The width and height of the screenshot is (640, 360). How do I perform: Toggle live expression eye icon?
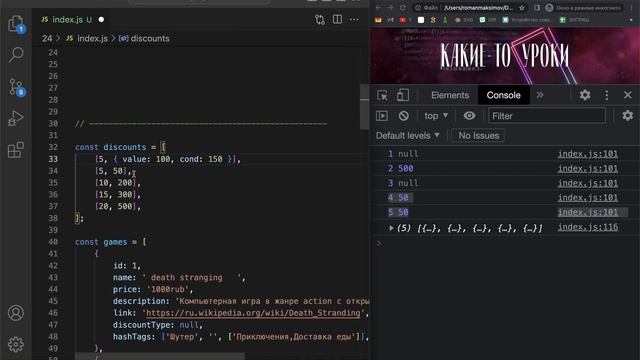coord(469,116)
